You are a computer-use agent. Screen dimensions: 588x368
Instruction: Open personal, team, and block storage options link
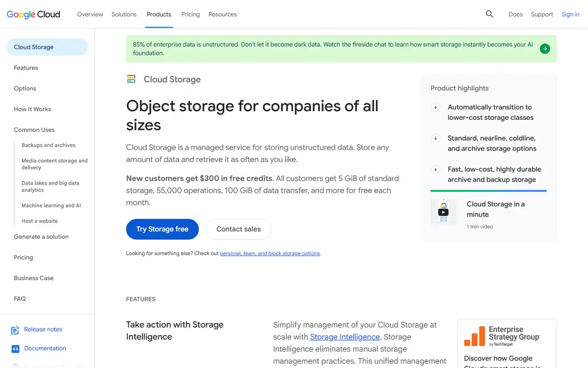269,253
